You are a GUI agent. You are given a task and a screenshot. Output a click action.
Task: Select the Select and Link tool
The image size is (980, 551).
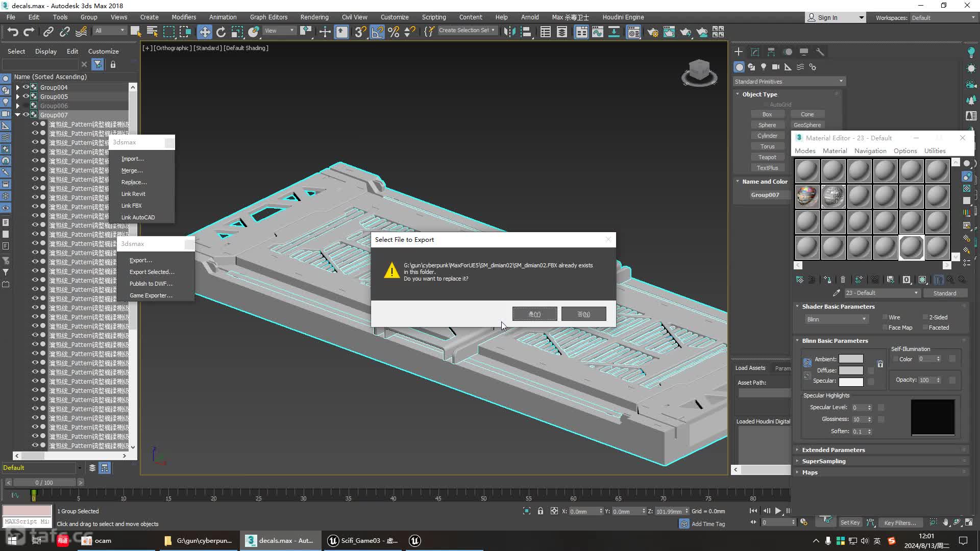coord(48,32)
